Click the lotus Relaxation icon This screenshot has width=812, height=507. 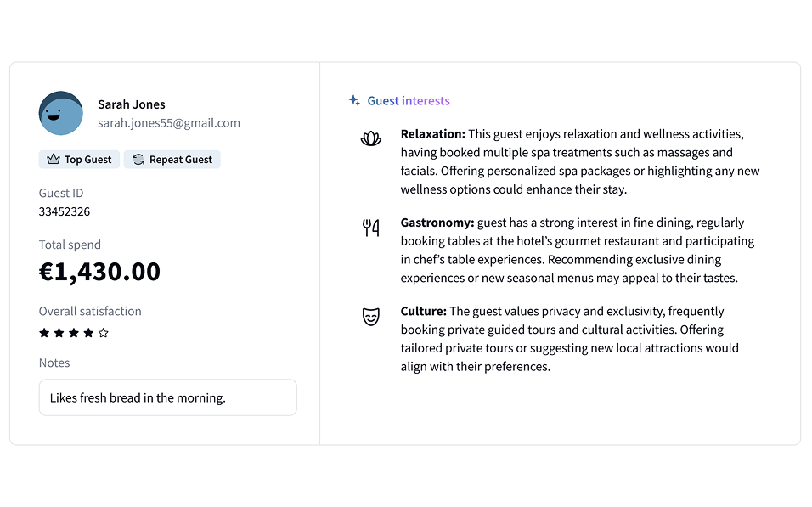(x=371, y=138)
